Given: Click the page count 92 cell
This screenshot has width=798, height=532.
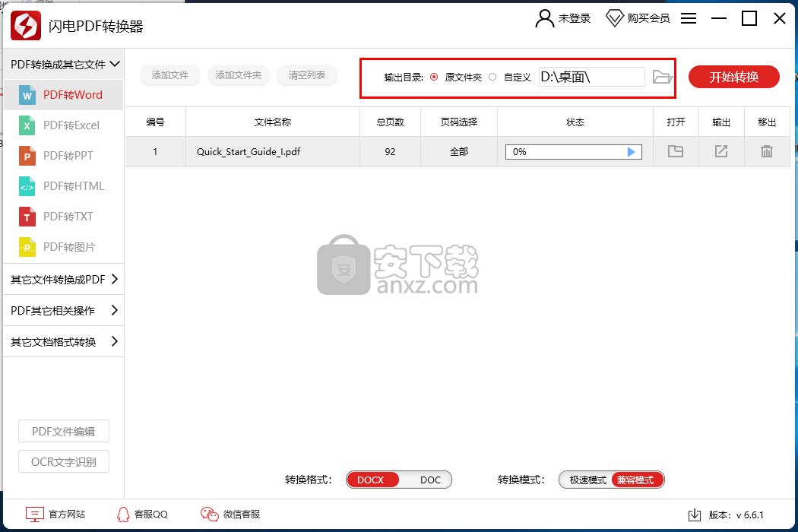Looking at the screenshot, I should click(x=391, y=152).
